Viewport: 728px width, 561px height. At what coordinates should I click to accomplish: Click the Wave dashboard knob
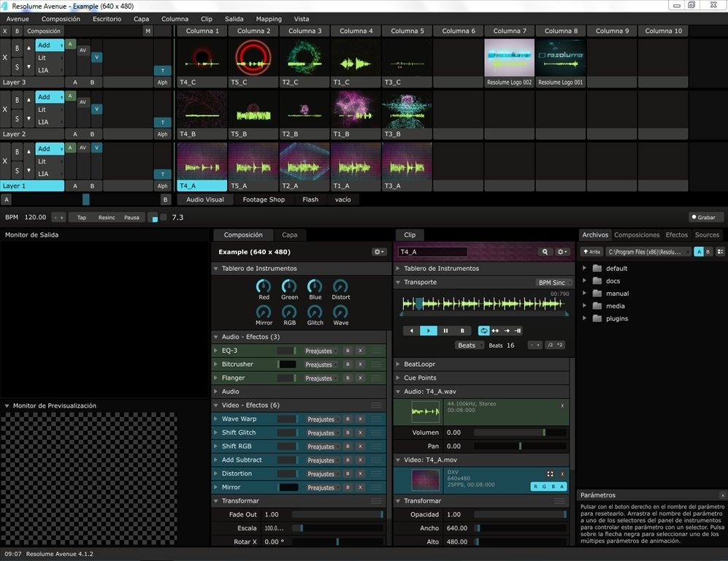click(340, 312)
